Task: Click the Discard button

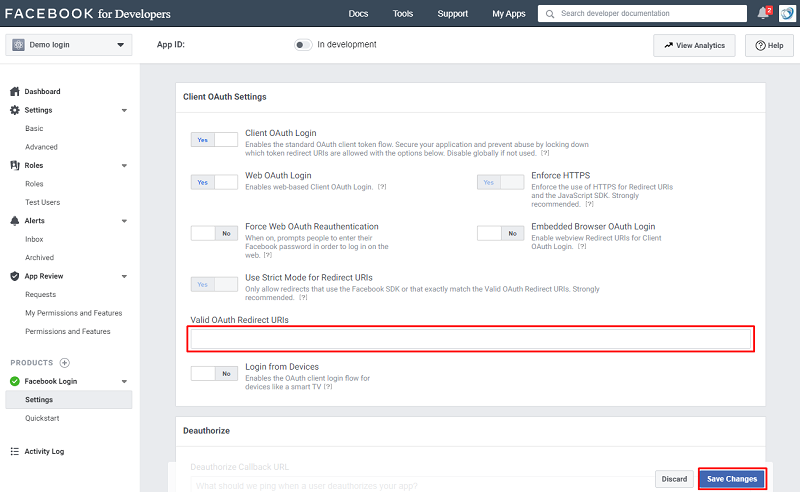Action: [x=674, y=479]
